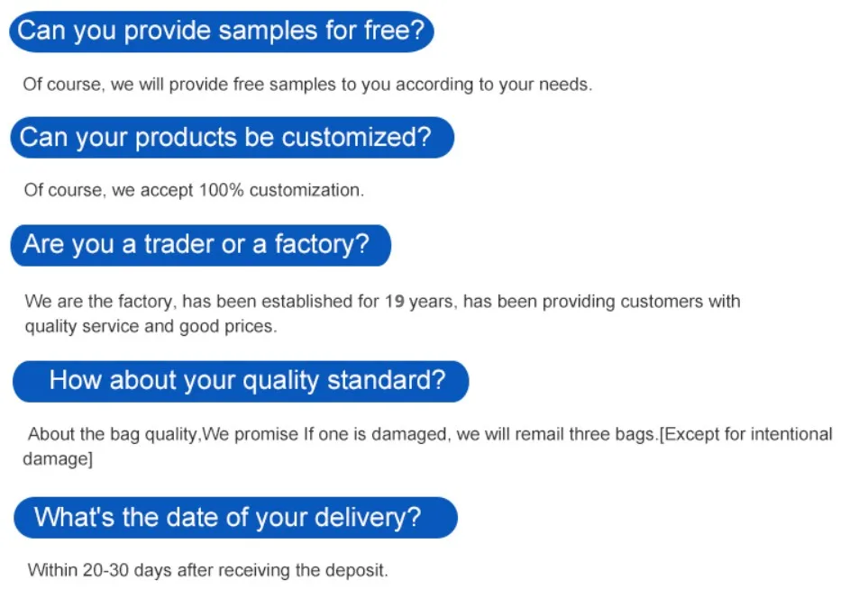Click the line beginning "We are the factory"

tap(382, 302)
